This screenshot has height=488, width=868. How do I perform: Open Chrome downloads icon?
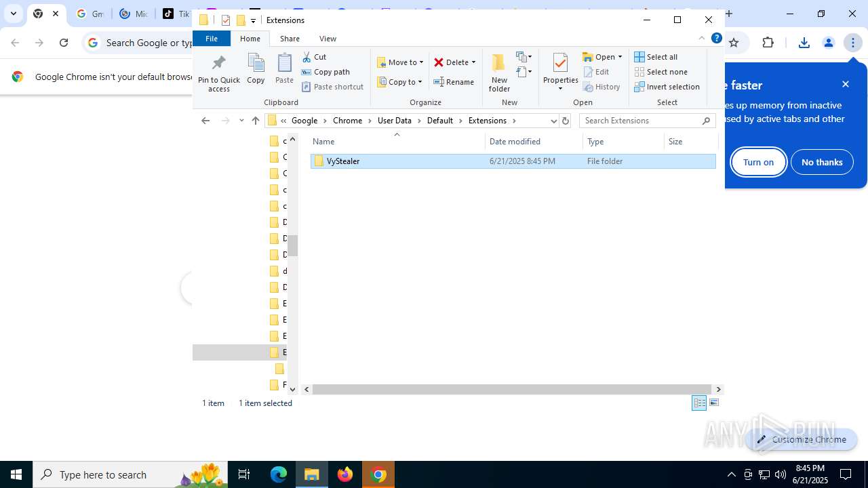click(804, 43)
